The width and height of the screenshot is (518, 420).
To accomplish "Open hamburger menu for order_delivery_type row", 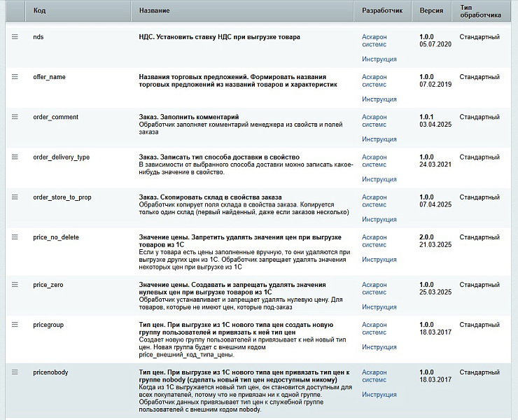I will pos(15,157).
